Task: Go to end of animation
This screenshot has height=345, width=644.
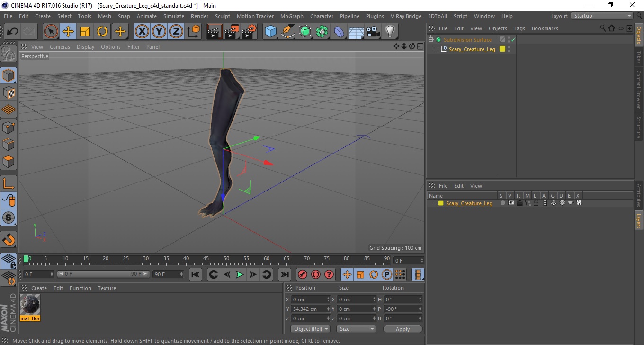Action: 284,274
